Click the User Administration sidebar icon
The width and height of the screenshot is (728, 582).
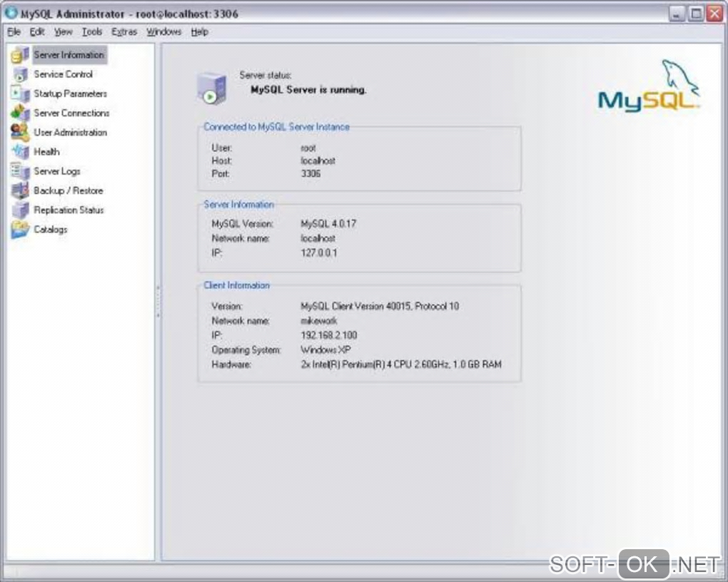20,132
